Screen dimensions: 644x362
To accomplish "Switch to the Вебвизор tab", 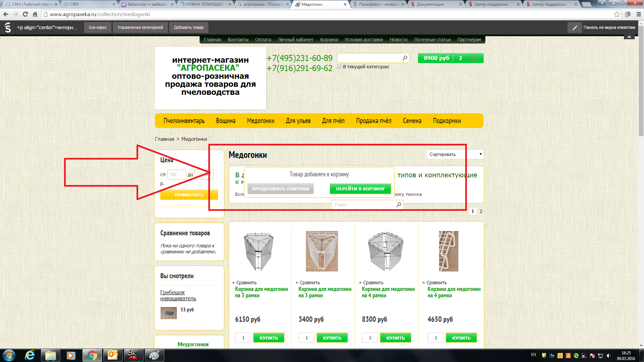I will tap(148, 4).
